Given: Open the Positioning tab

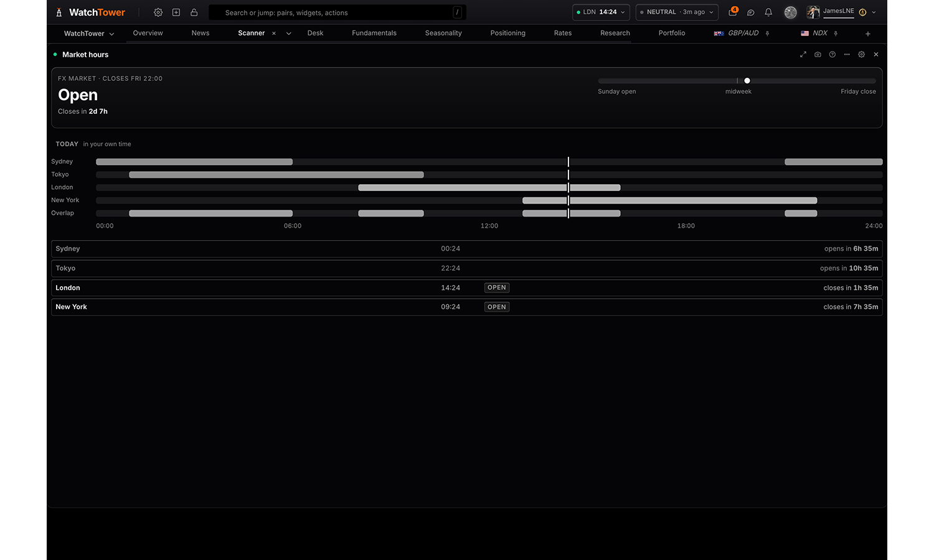Looking at the screenshot, I should 508,33.
